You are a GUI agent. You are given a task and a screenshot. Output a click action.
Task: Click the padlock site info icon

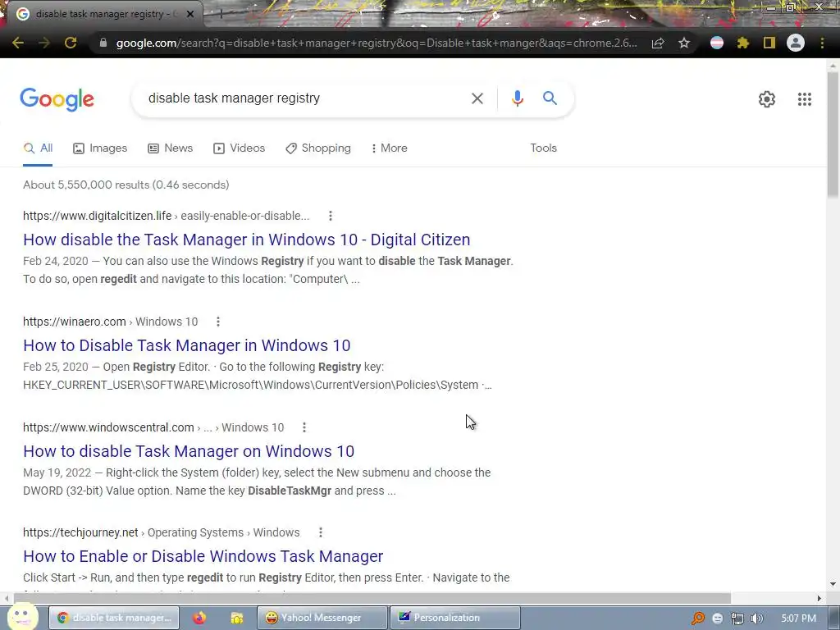(x=103, y=43)
